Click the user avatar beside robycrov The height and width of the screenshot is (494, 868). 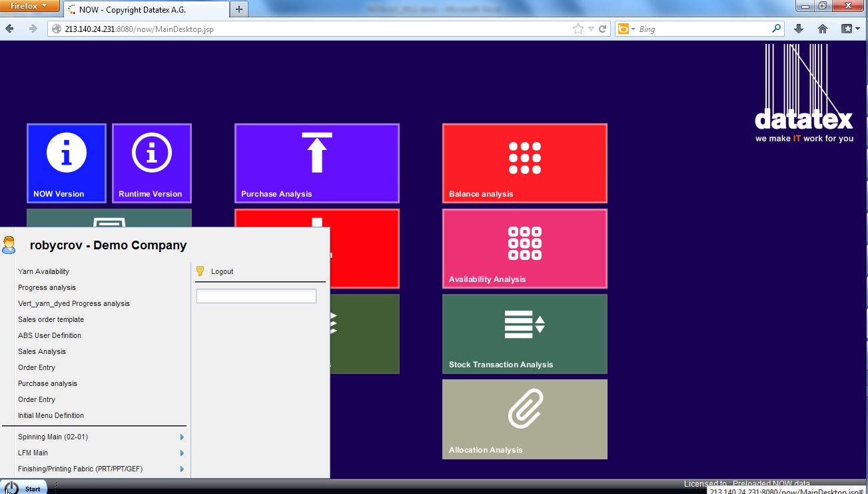pos(9,245)
